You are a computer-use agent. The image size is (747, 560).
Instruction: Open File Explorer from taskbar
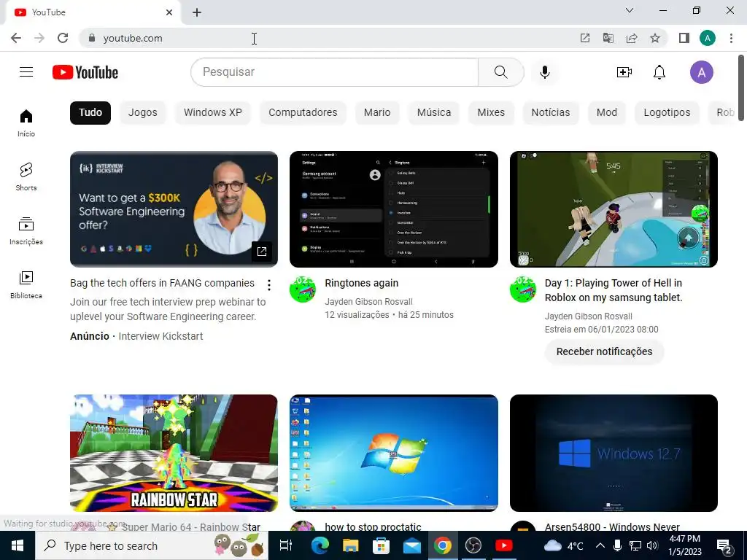click(351, 545)
